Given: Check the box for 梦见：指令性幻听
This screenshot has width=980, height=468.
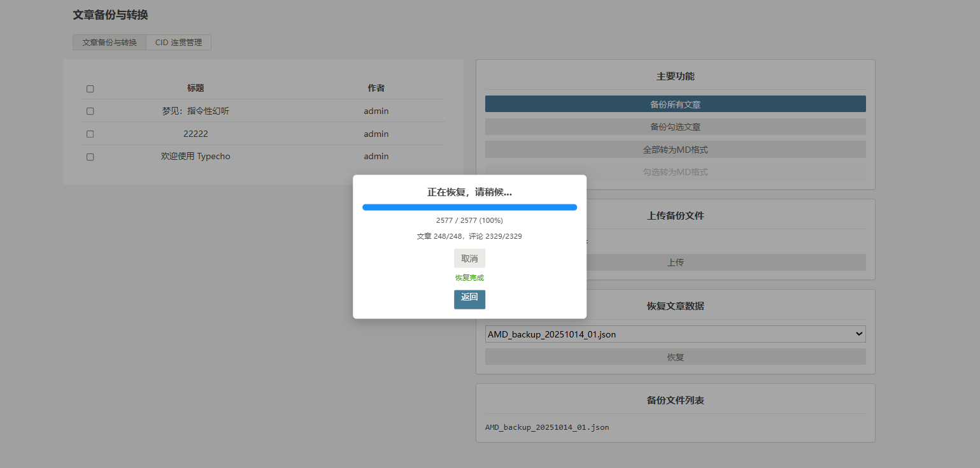Looking at the screenshot, I should [x=90, y=111].
